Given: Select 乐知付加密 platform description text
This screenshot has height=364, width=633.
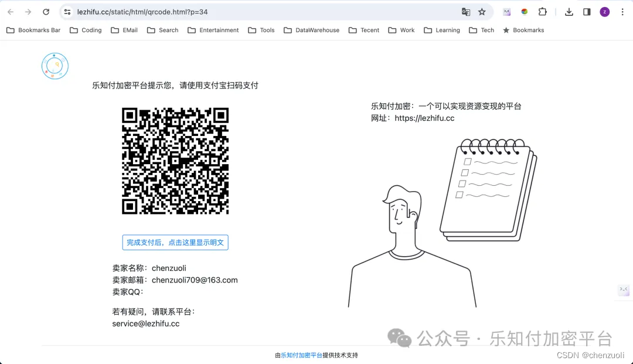Looking at the screenshot, I should (446, 106).
